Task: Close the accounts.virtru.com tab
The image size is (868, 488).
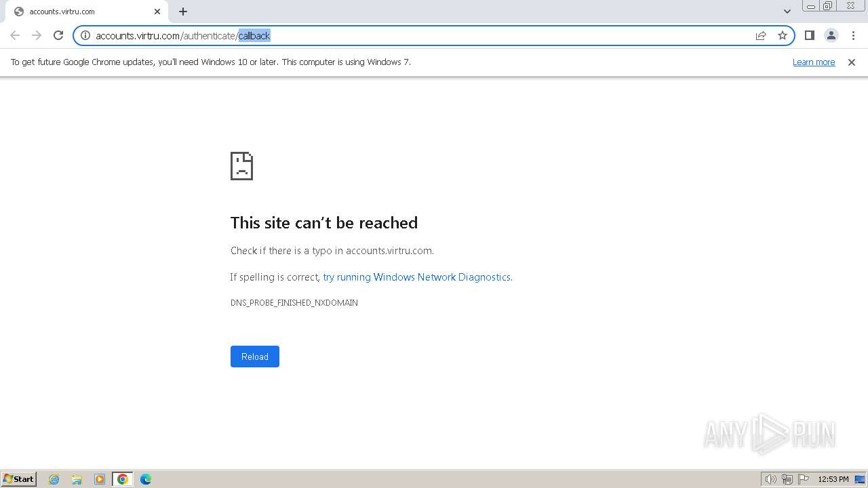Action: (x=157, y=12)
